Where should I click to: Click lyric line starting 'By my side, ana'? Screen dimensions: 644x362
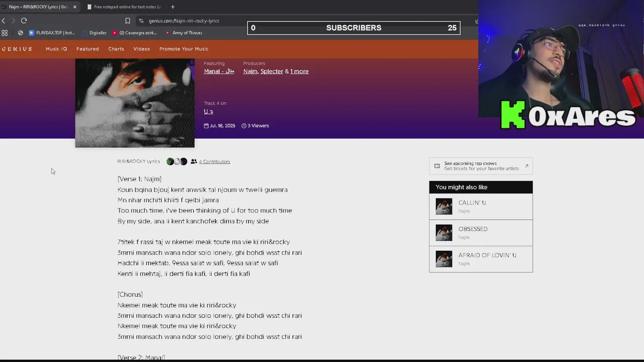tap(193, 221)
